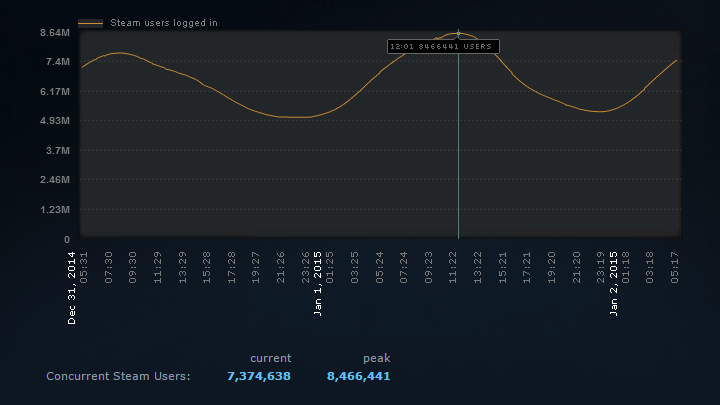Click the 23:26 time label
The width and height of the screenshot is (720, 405).
[305, 267]
